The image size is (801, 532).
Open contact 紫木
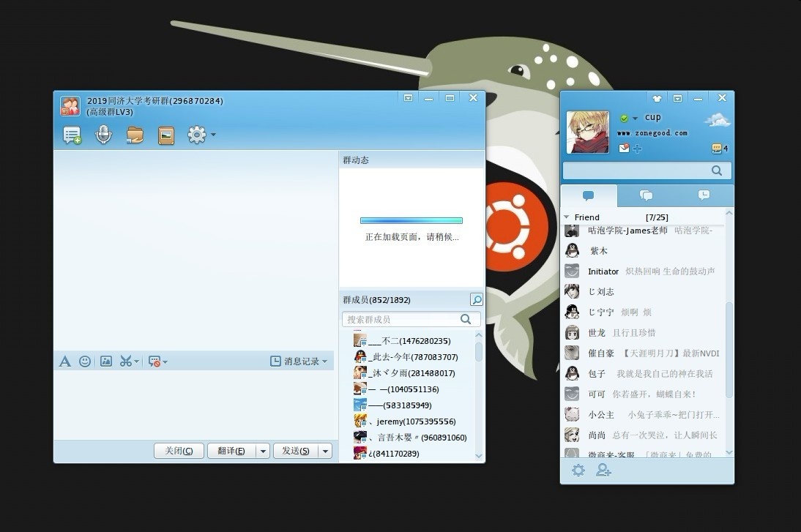coord(643,251)
